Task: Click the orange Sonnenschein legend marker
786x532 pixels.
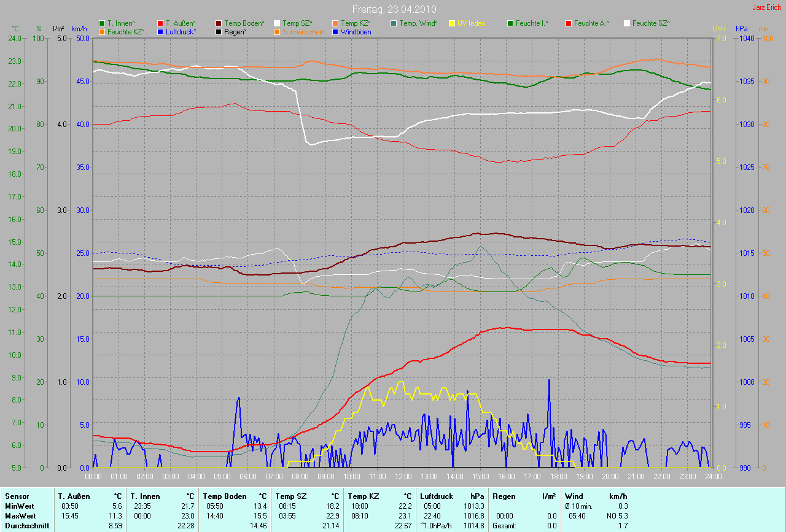Action: 278,31
